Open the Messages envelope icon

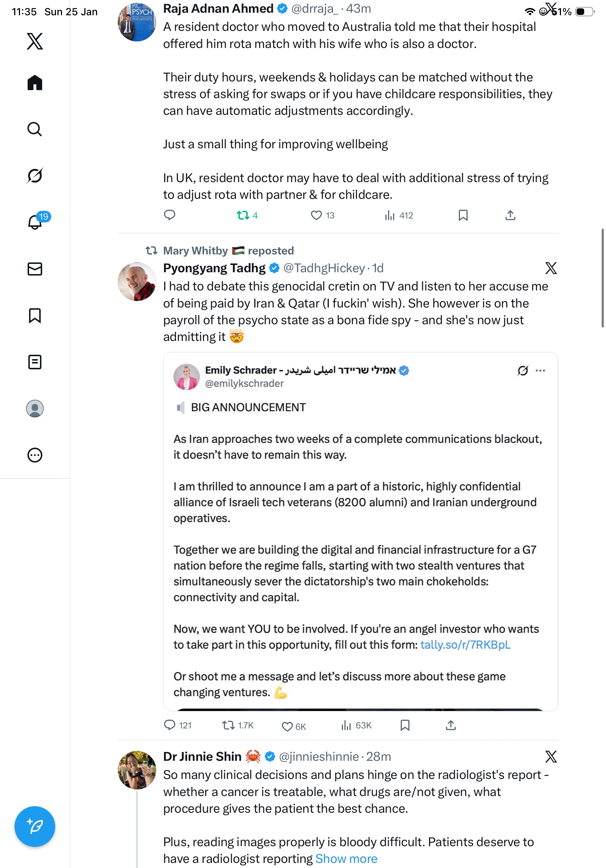(35, 269)
